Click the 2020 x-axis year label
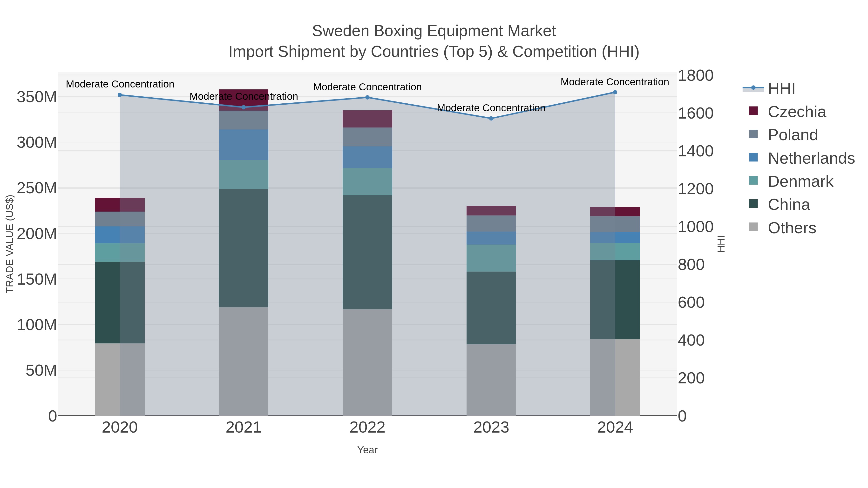Screen dimensions: 868x488 tap(120, 428)
